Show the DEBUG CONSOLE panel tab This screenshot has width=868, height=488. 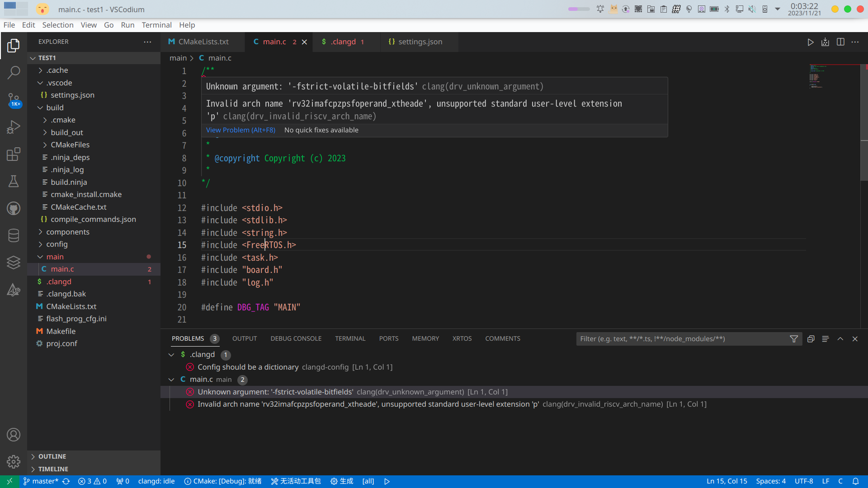click(x=296, y=339)
